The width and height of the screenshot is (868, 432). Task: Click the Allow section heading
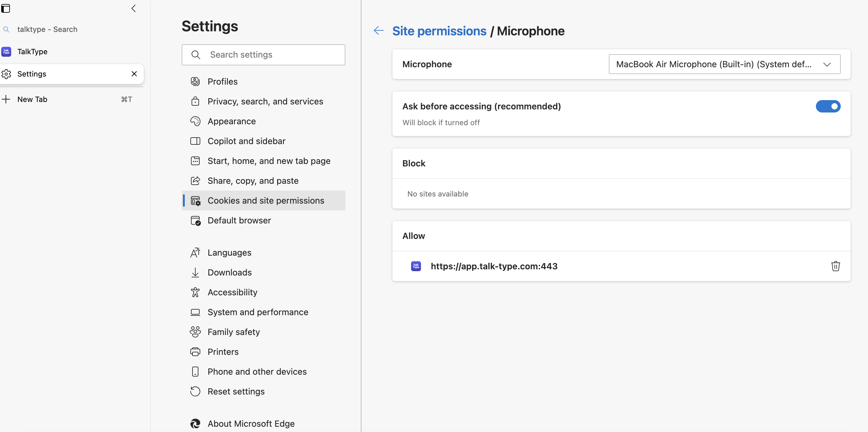click(x=414, y=236)
